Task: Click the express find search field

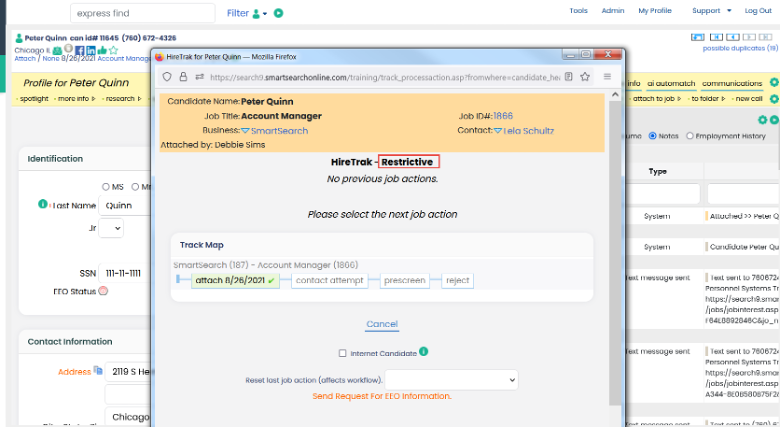Action: click(142, 13)
